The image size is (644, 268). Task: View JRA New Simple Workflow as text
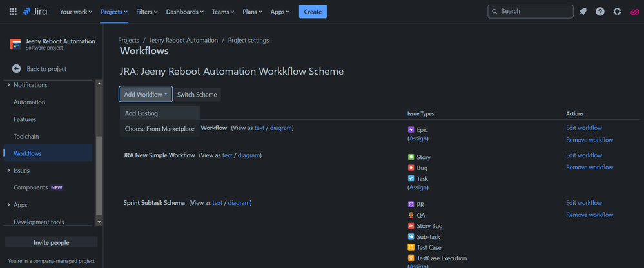(x=227, y=155)
